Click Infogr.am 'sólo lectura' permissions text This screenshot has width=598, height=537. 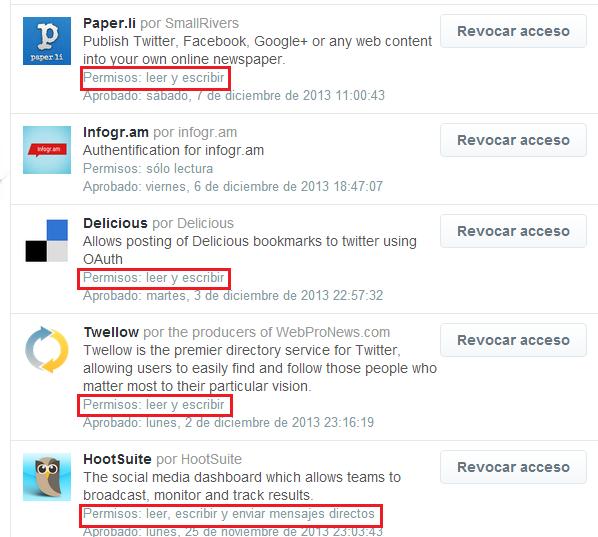coord(180,169)
